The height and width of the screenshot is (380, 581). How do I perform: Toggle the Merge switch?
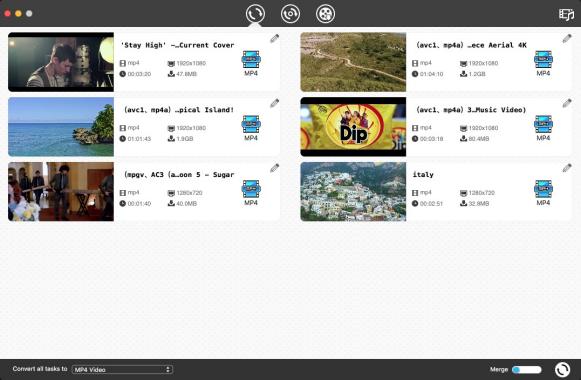point(527,369)
